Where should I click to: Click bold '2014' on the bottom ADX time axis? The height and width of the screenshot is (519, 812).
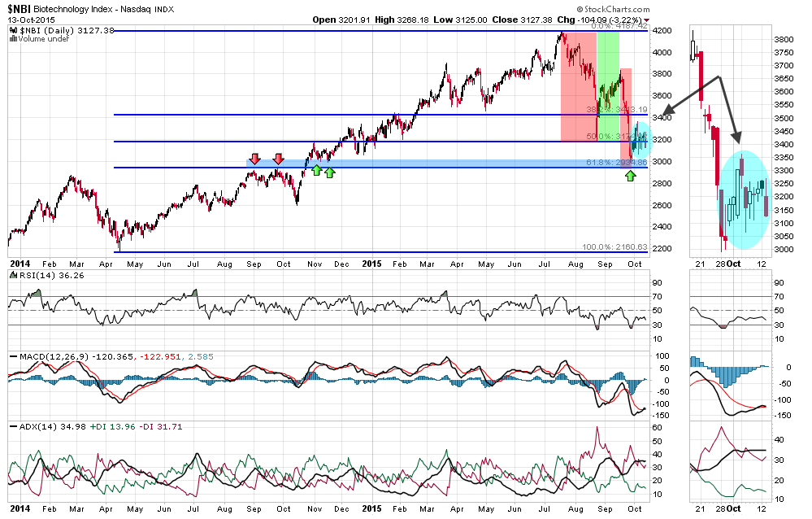point(20,508)
